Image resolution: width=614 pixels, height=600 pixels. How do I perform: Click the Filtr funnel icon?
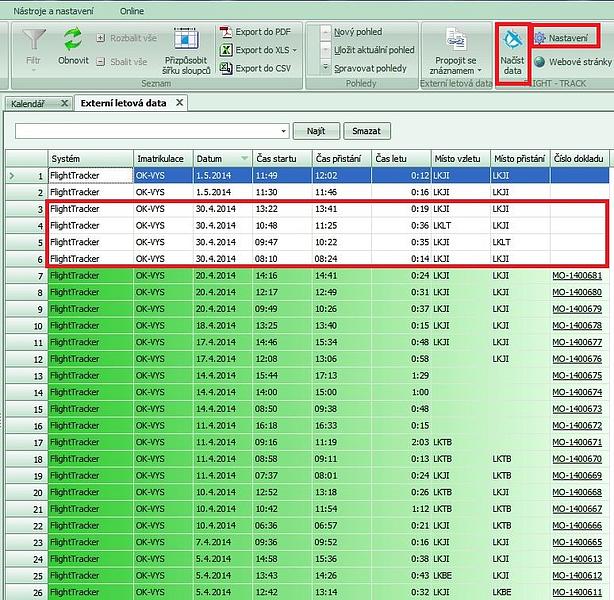pyautogui.click(x=33, y=40)
